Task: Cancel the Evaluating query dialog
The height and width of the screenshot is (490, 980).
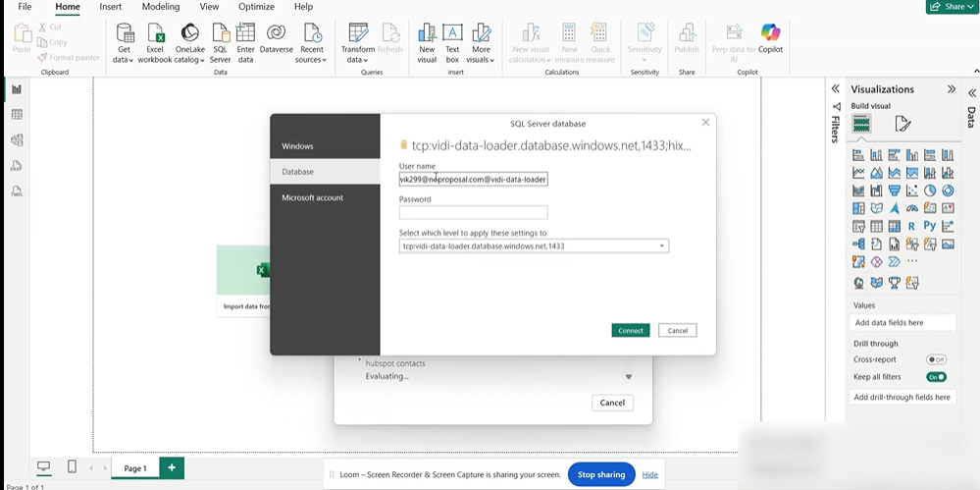Action: (x=612, y=403)
